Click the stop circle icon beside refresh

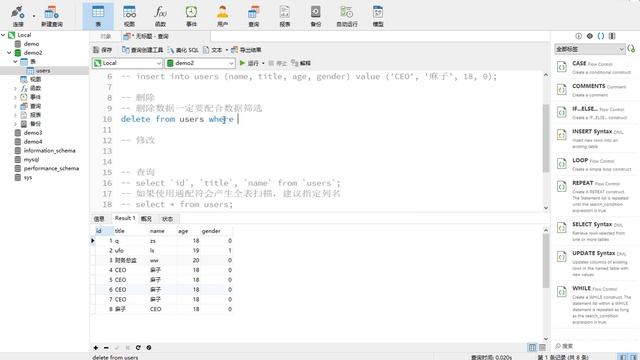149,348
